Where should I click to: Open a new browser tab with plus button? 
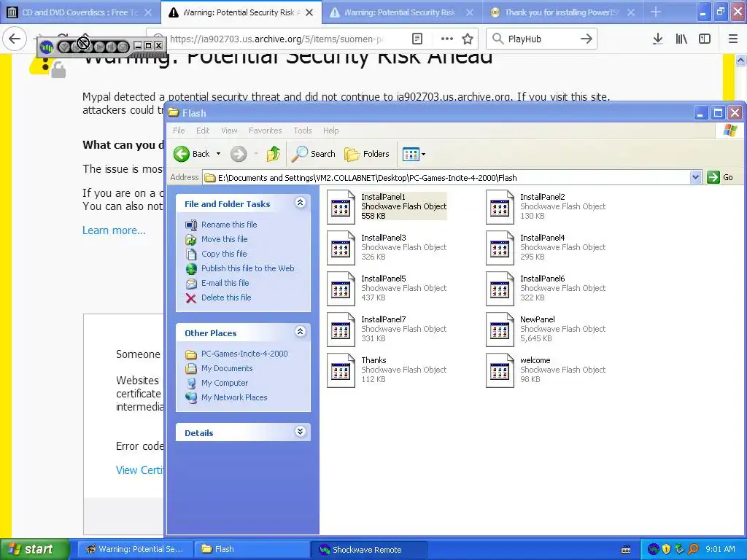pyautogui.click(x=656, y=12)
